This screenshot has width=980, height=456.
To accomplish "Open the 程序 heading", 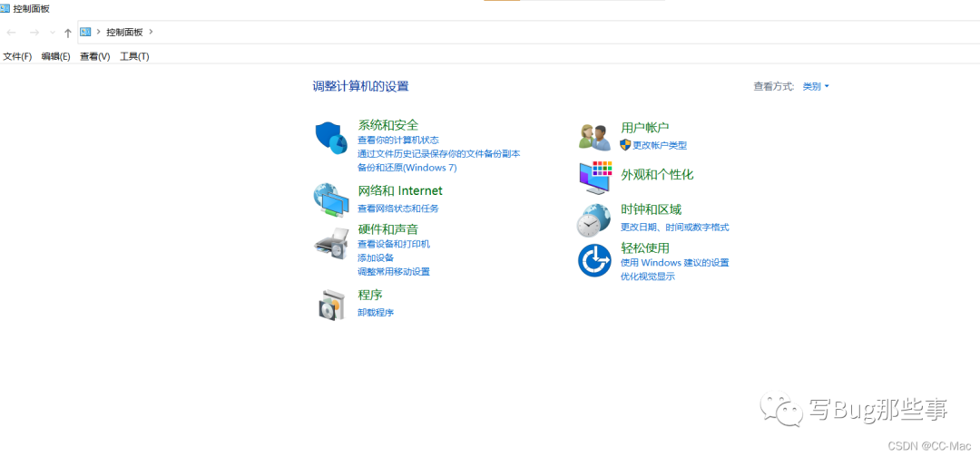I will 370,295.
